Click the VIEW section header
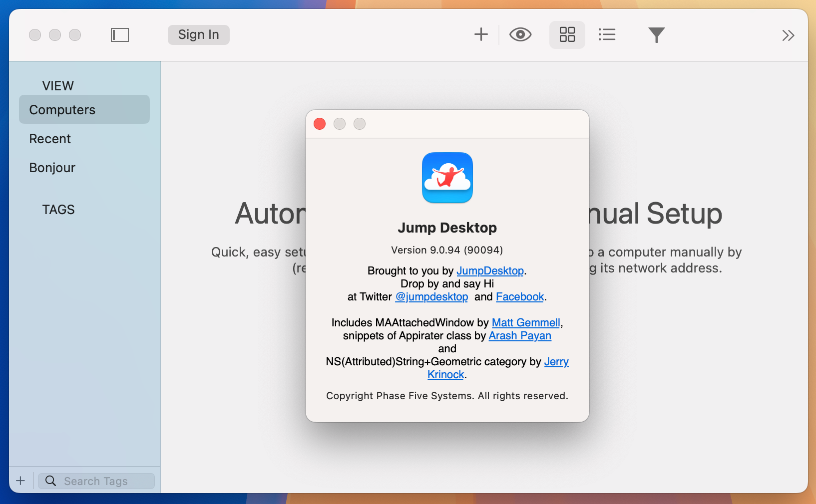 (x=58, y=86)
